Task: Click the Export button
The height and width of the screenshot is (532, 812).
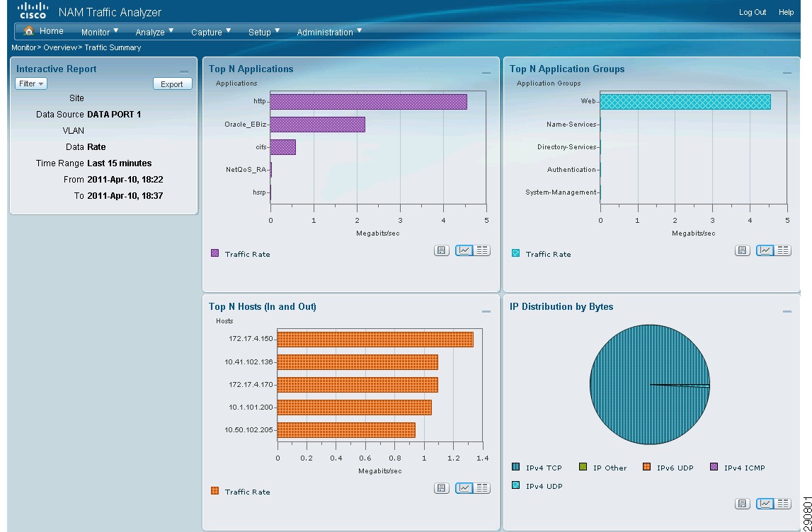Action: point(173,84)
